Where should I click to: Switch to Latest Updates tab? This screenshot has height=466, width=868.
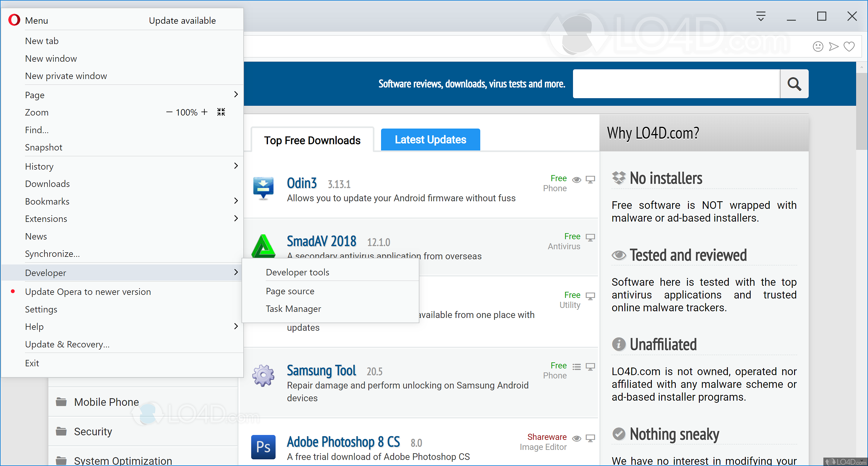pyautogui.click(x=430, y=140)
